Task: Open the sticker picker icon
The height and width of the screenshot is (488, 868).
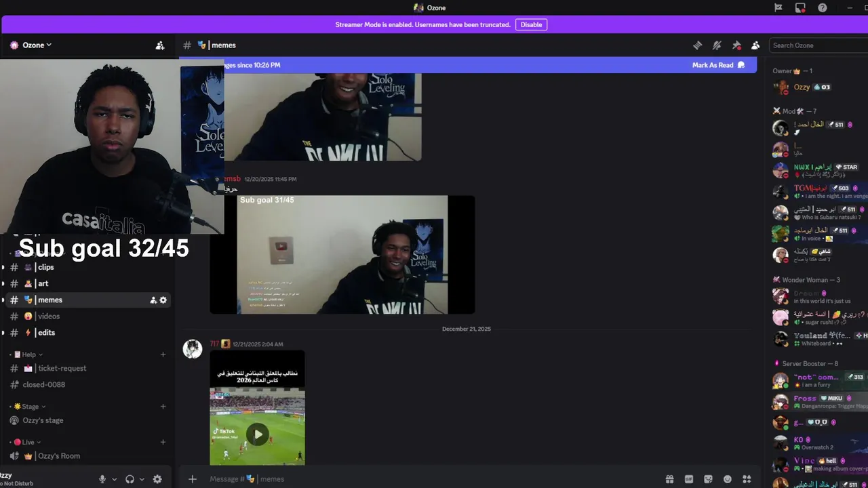Action: pos(709,479)
